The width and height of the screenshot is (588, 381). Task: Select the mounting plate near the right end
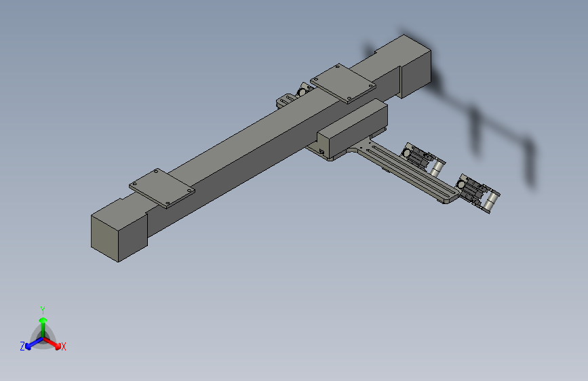click(343, 83)
